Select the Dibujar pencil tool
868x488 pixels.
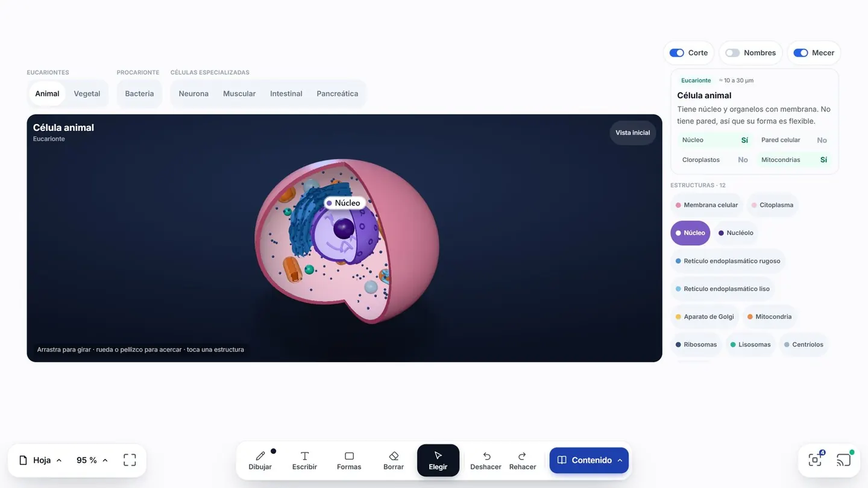pos(260,460)
